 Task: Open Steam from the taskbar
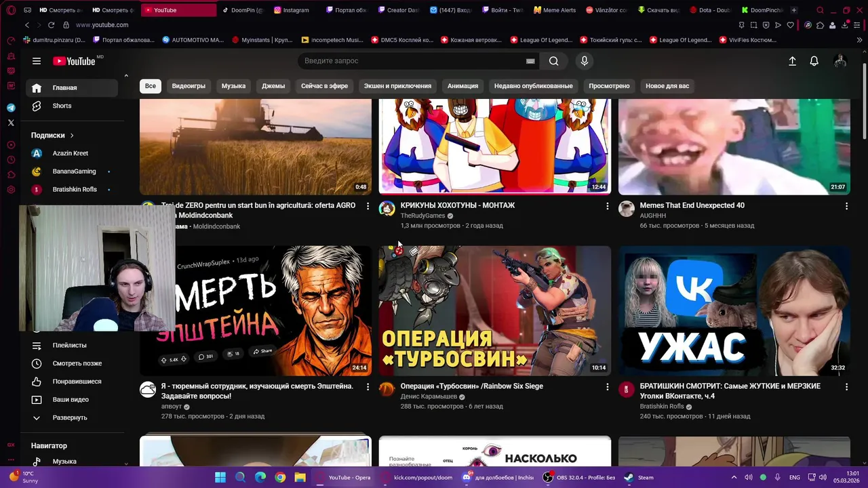click(x=639, y=477)
